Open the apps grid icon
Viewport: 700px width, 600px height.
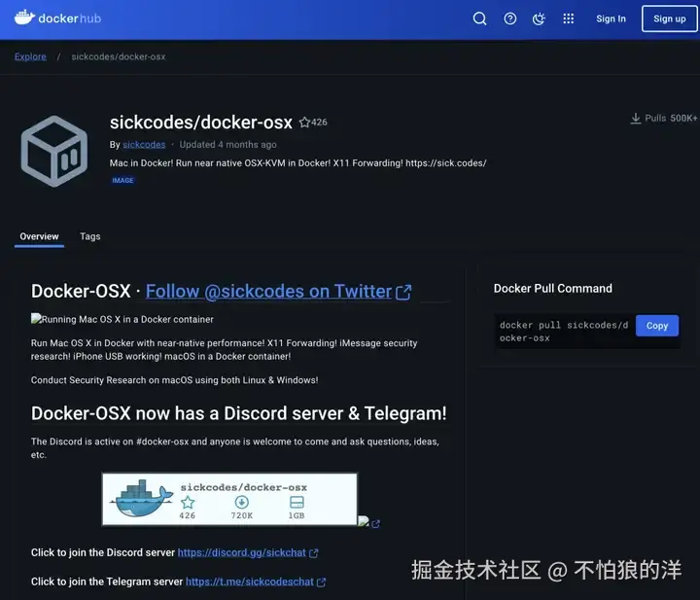click(x=569, y=18)
